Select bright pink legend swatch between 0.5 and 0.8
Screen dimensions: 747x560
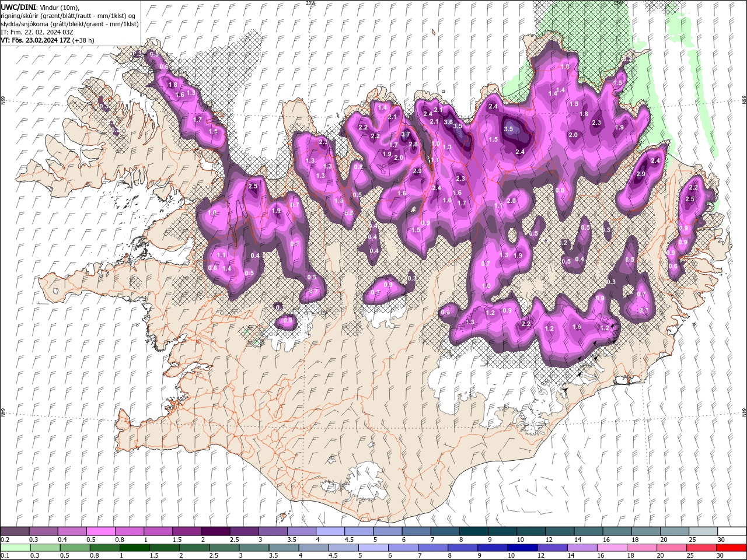tap(100, 531)
